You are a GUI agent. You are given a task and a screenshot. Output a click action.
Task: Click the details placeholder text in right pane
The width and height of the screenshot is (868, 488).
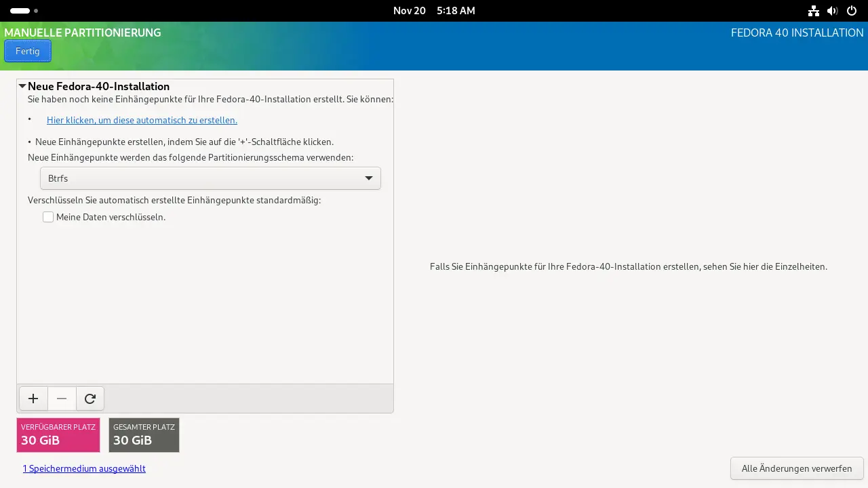point(628,266)
